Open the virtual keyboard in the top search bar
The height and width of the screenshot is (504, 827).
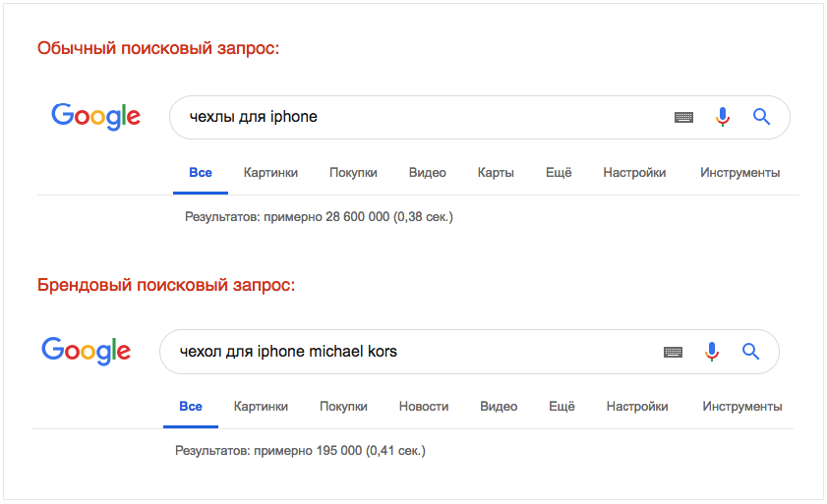pyautogui.click(x=683, y=117)
